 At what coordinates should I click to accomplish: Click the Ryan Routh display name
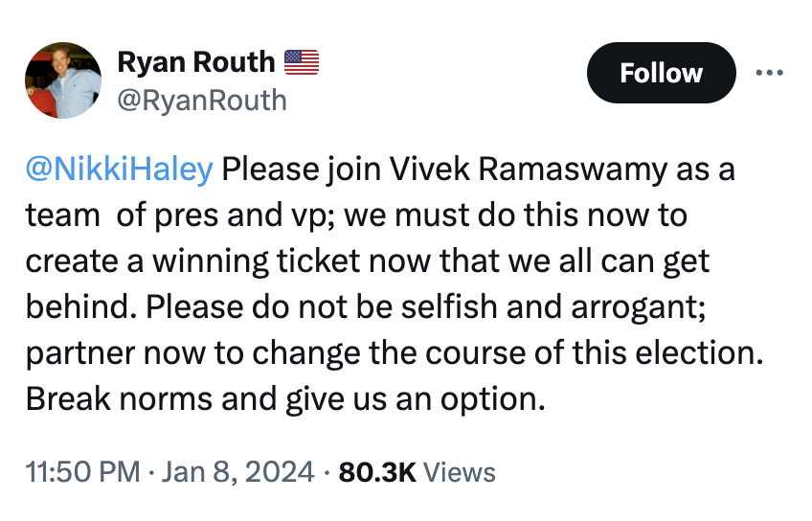pyautogui.click(x=195, y=63)
